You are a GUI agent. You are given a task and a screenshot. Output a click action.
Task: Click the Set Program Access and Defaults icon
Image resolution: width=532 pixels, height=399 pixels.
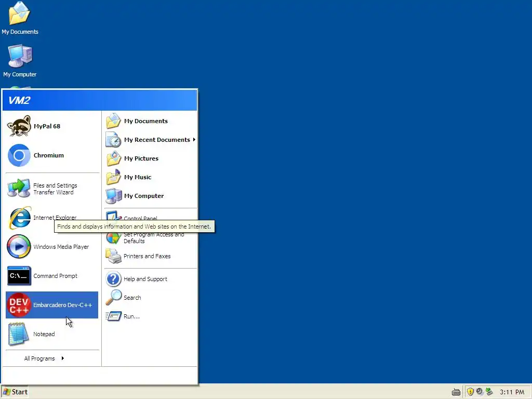[113, 238]
